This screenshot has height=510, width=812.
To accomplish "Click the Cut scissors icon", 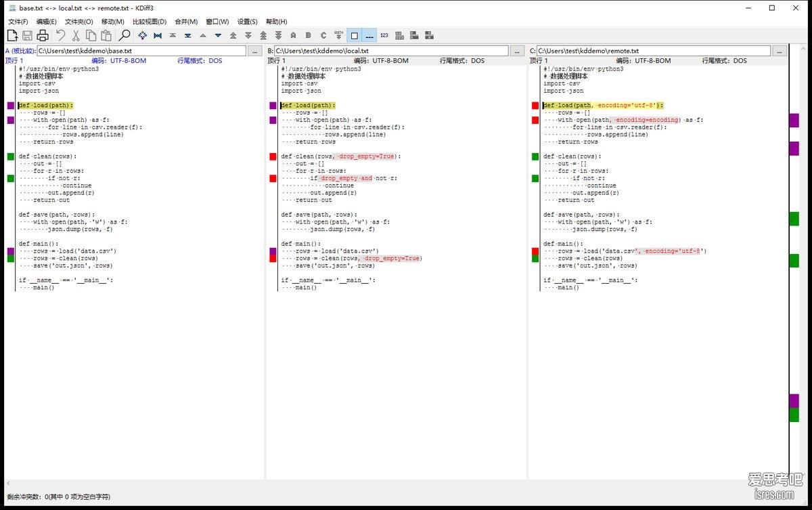I will tap(76, 35).
